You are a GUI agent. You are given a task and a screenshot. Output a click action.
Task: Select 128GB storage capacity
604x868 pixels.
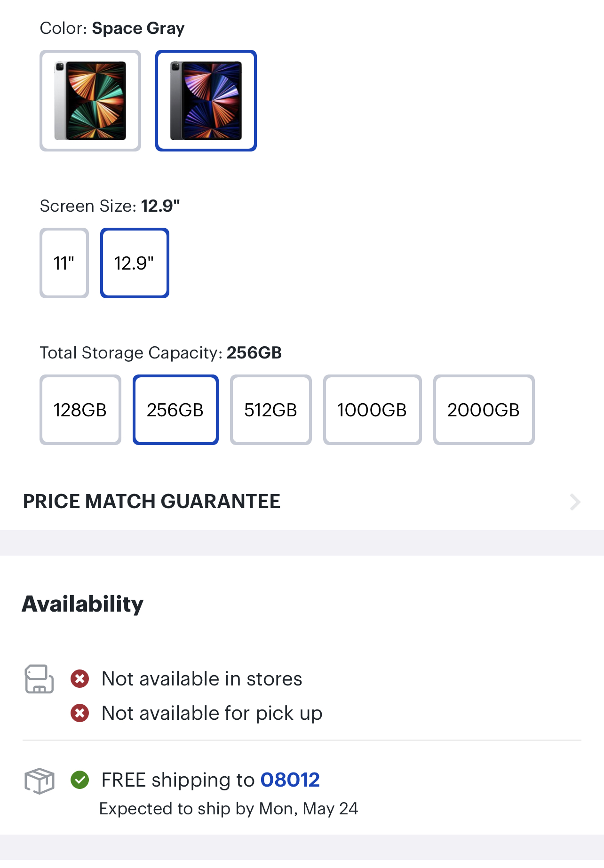[x=80, y=410]
